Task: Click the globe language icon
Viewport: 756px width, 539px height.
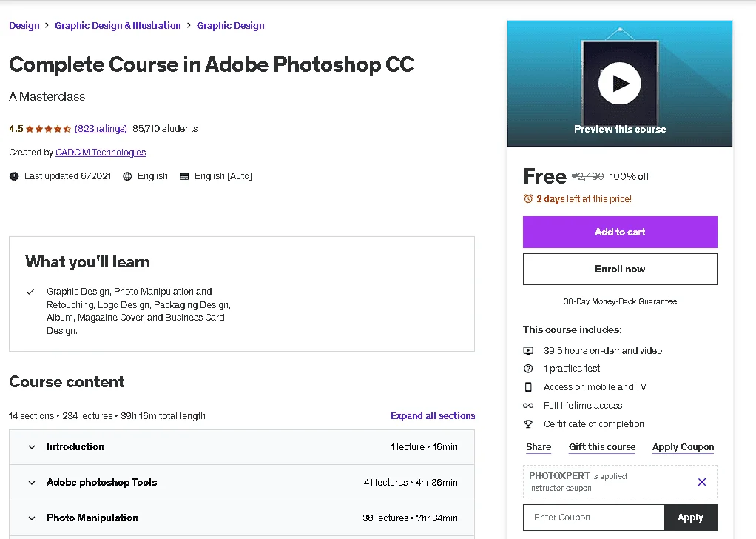Action: 127,176
